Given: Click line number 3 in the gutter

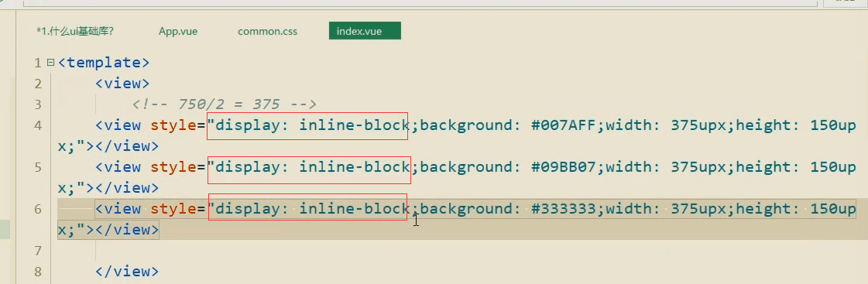Looking at the screenshot, I should [38, 104].
